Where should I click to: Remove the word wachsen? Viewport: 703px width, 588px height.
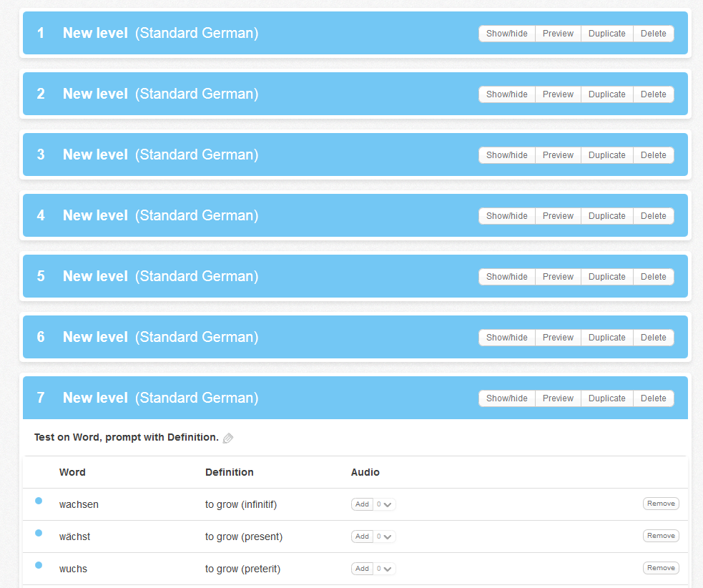point(660,504)
